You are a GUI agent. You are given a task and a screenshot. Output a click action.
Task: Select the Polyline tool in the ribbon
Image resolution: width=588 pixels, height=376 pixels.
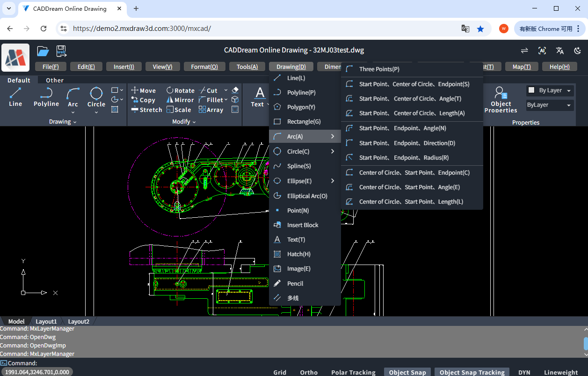(46, 97)
